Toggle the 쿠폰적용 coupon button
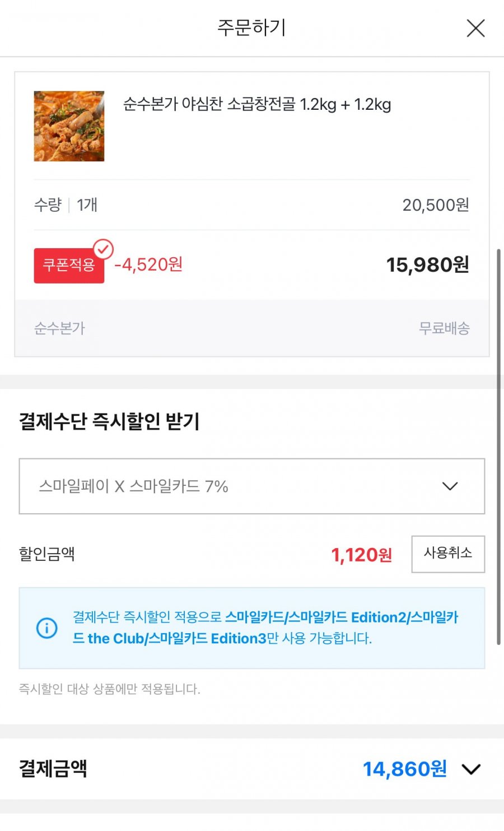504x831 pixels. pos(69,265)
